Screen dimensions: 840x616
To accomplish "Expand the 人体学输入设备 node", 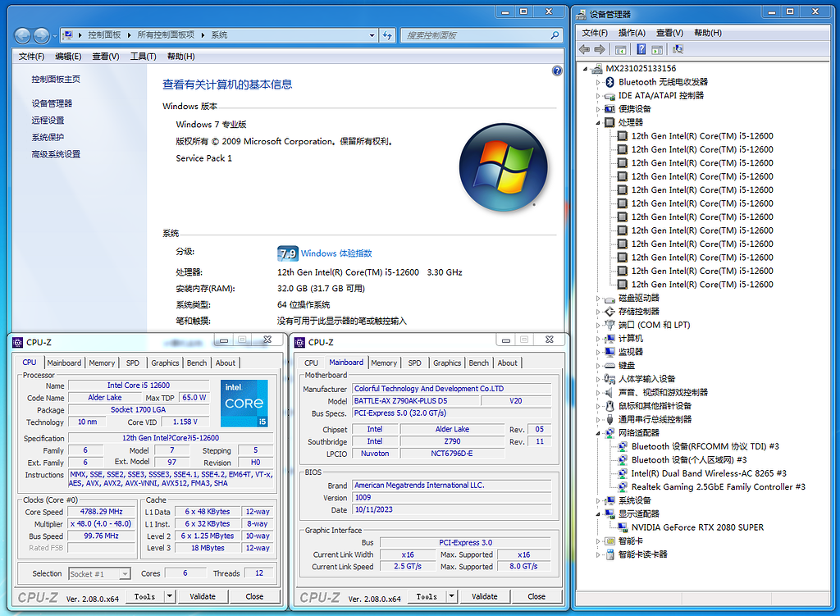I will 598,379.
